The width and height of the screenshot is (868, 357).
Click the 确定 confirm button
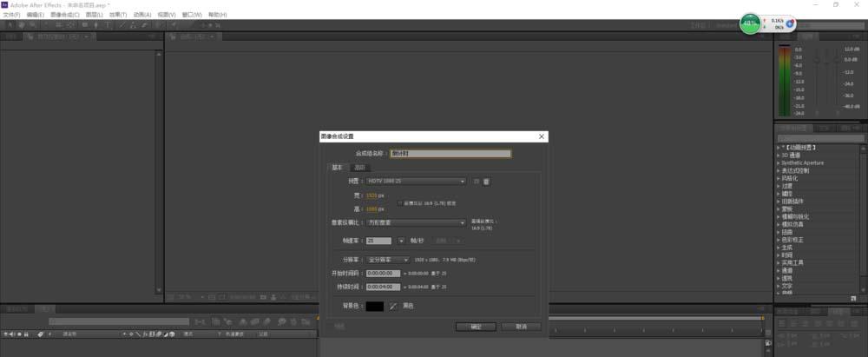tap(476, 327)
